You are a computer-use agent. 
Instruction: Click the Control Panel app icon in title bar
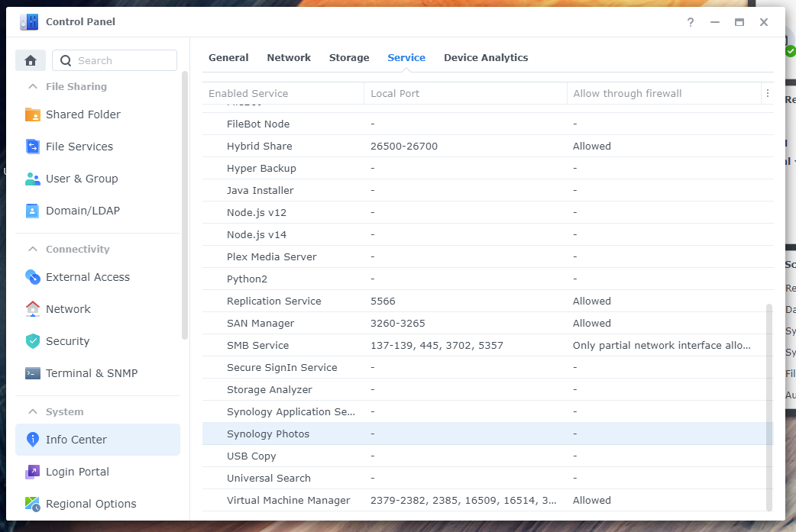click(x=29, y=22)
